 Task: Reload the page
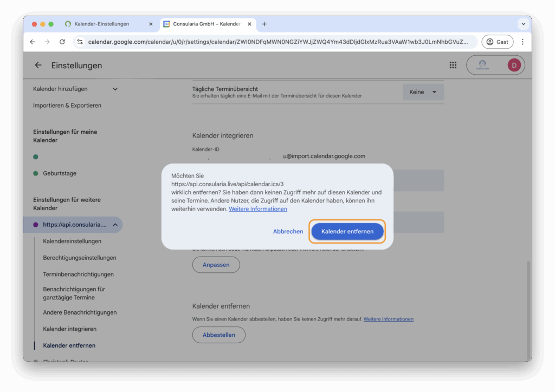click(62, 42)
